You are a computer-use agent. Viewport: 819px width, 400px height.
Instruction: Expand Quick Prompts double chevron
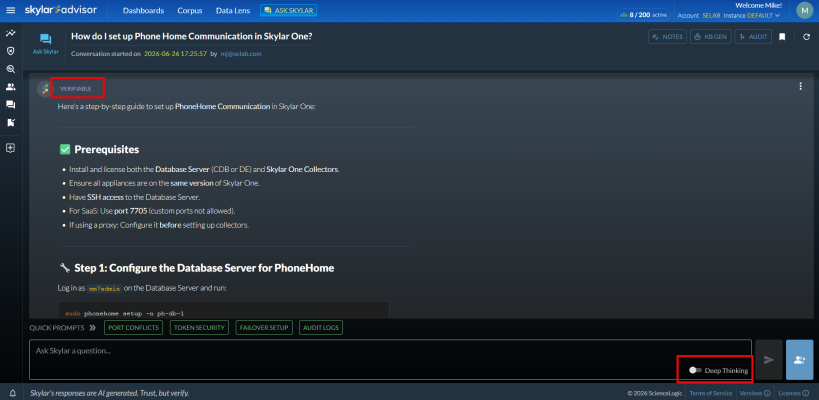(92, 328)
